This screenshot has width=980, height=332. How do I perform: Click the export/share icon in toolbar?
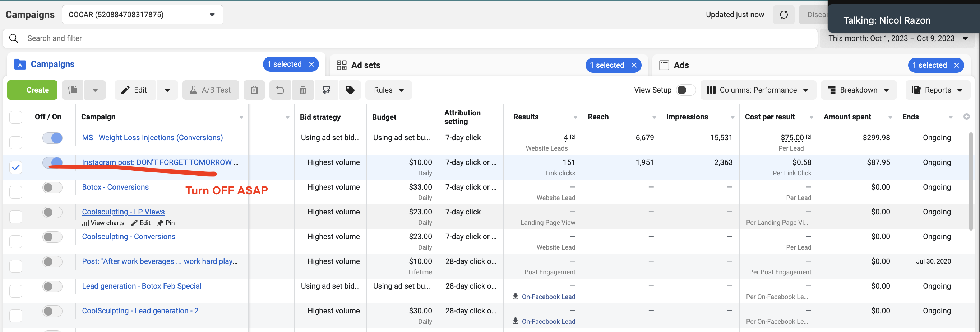(327, 90)
